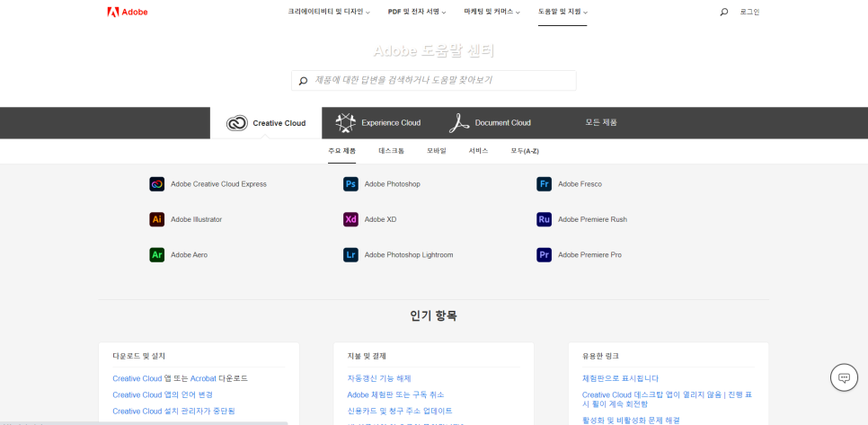
Task: Open the Illustrator Ai icon
Action: click(x=156, y=220)
